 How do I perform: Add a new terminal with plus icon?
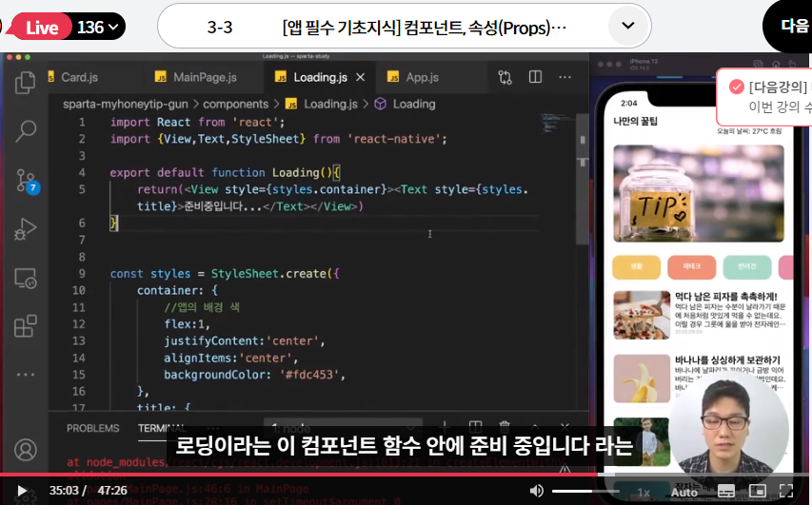(444, 426)
